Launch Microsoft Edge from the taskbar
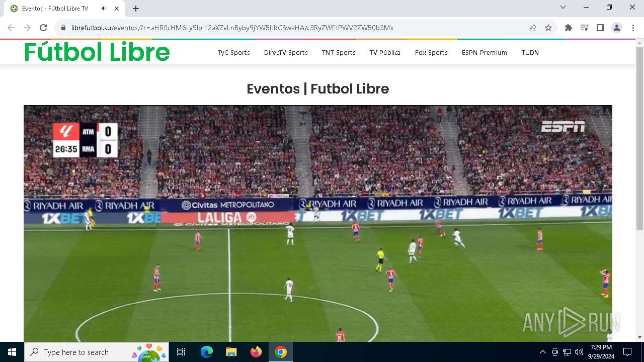 [207, 352]
